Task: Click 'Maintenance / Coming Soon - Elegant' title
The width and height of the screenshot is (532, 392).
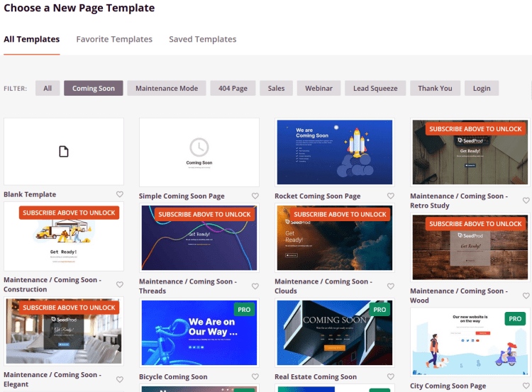Action: click(52, 379)
